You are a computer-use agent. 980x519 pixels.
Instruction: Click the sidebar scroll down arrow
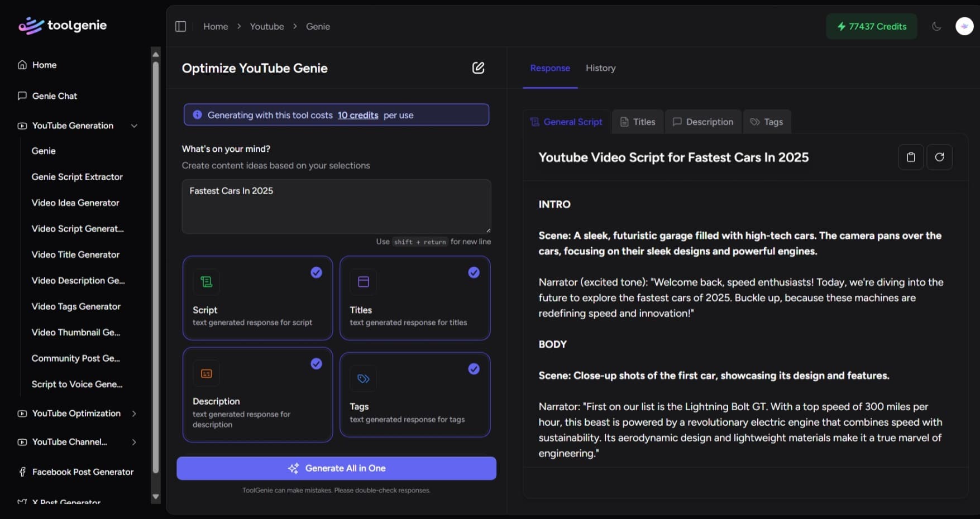(x=156, y=497)
